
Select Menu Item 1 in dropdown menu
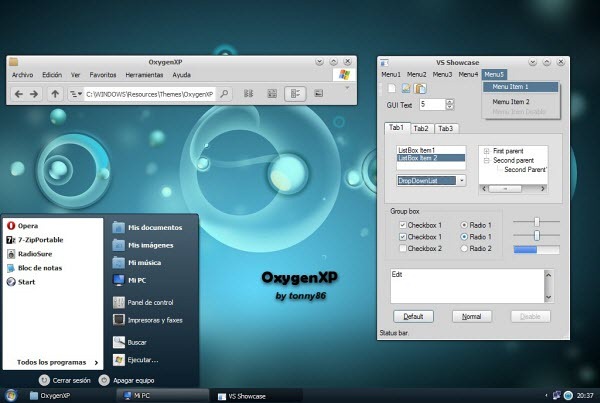(x=520, y=87)
